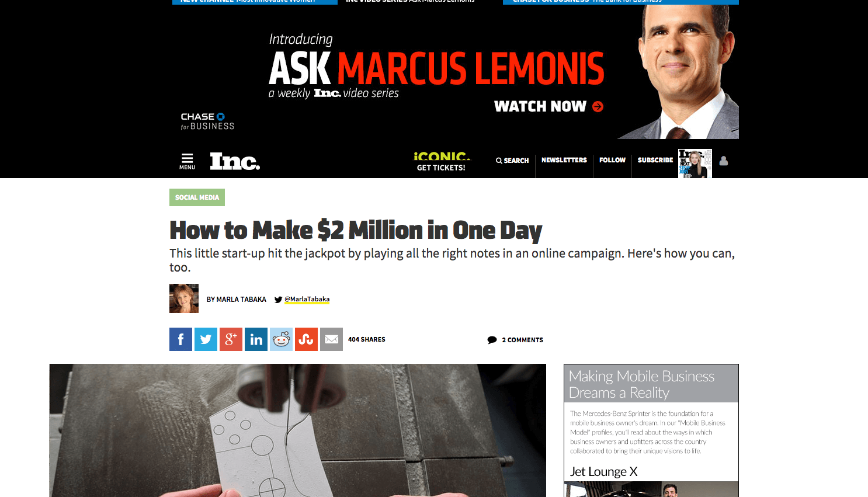Open the SOCIAL MEDIA category tag

click(x=197, y=197)
